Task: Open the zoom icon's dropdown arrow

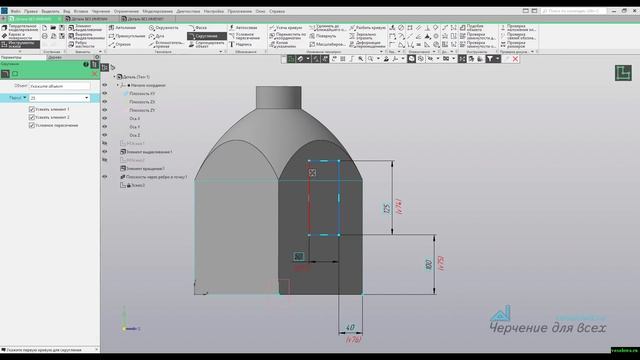Action: [x=378, y=59]
